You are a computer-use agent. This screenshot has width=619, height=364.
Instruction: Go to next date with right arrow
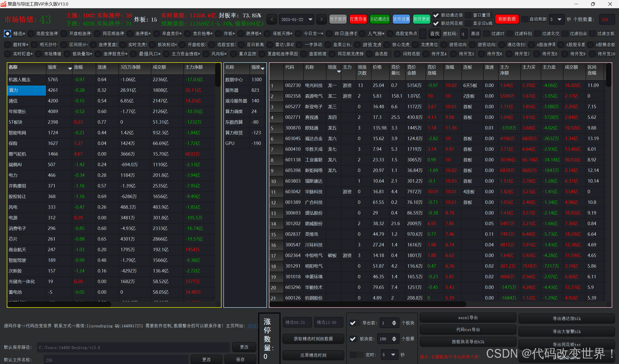321,19
